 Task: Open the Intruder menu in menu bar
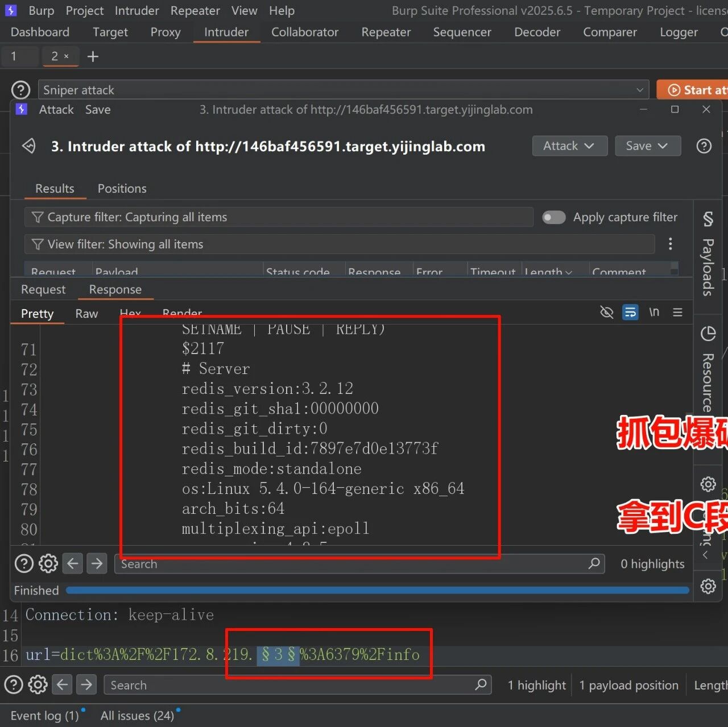point(136,11)
